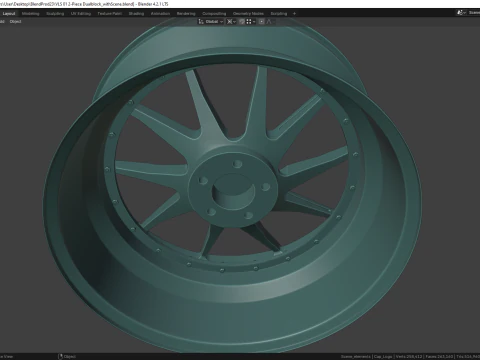Click the snap increment grid icon

[249, 22]
